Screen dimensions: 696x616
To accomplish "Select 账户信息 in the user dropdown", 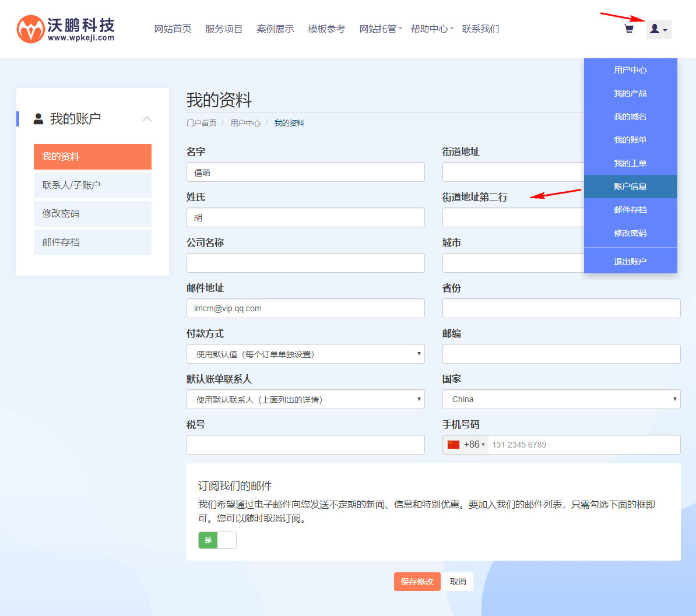I will [630, 186].
